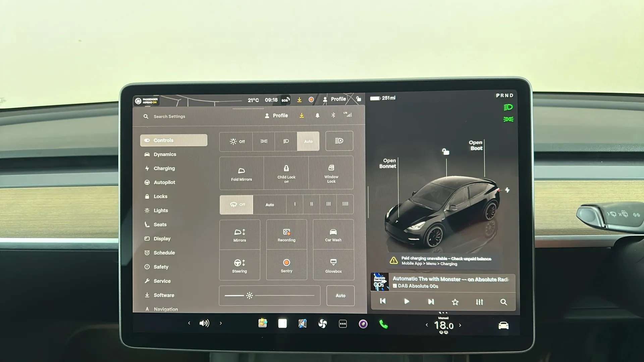The image size is (644, 362).
Task: Select parking lights mode
Action: [264, 141]
